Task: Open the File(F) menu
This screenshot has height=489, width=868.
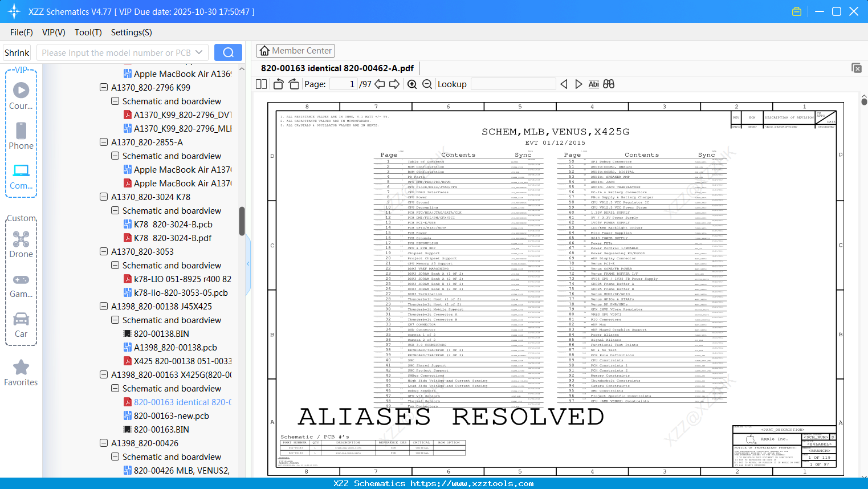Action: tap(22, 32)
